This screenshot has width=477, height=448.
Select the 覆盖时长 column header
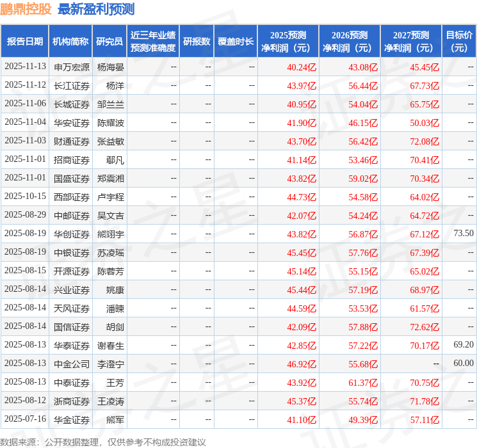coord(235,41)
